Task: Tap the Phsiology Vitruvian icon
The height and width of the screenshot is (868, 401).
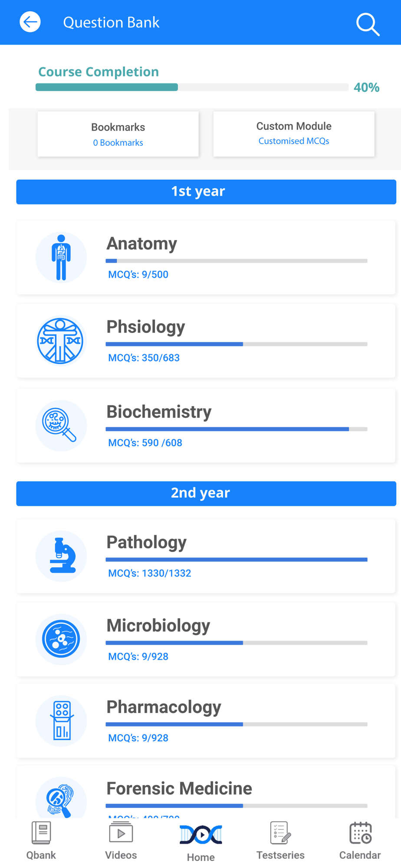Action: [x=61, y=341]
